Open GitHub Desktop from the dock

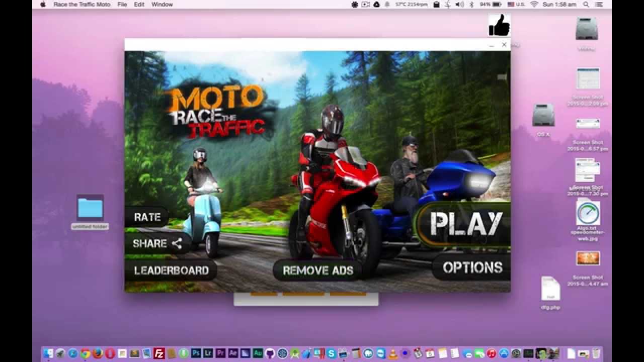click(270, 353)
